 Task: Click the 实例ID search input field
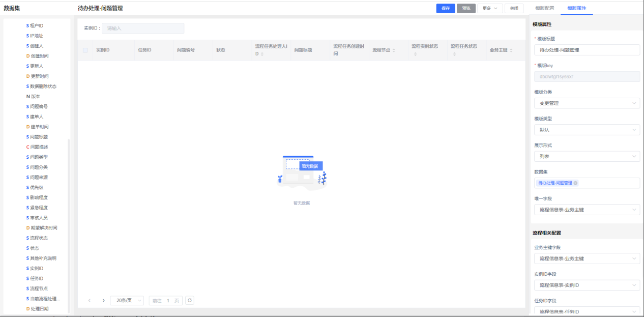143,28
